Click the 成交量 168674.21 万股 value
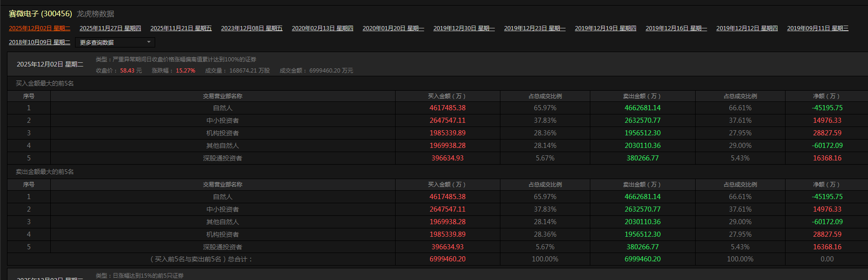The image size is (868, 280). point(250,71)
